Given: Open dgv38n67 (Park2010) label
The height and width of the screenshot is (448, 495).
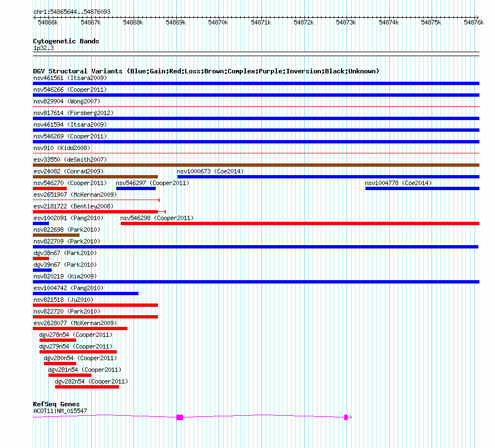Looking at the screenshot, I should [65, 253].
